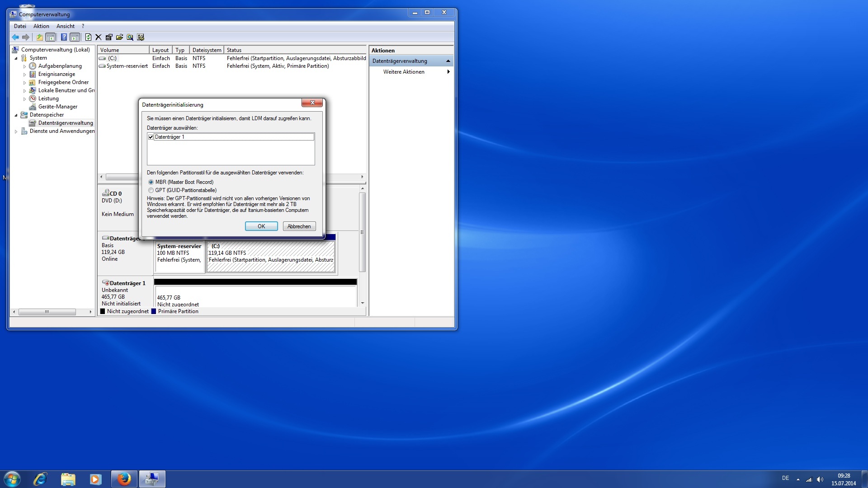Open the Aktion menu
868x488 pixels.
tap(41, 26)
